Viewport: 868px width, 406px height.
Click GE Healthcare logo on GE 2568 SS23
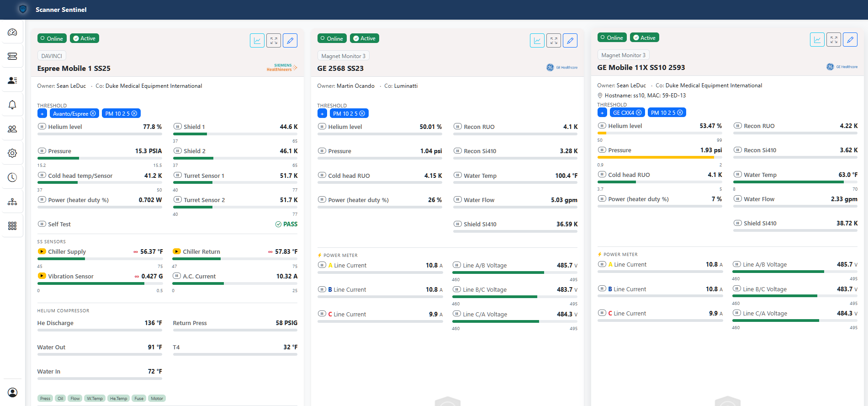tap(562, 68)
